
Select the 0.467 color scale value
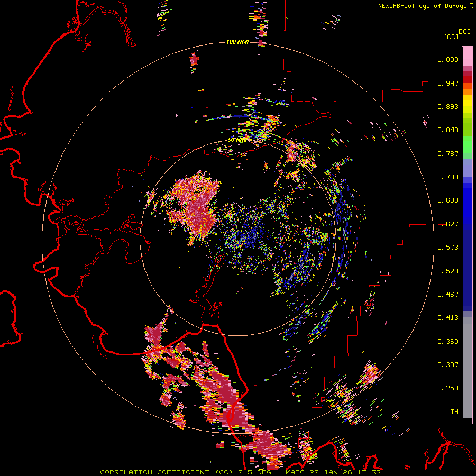pos(448,295)
